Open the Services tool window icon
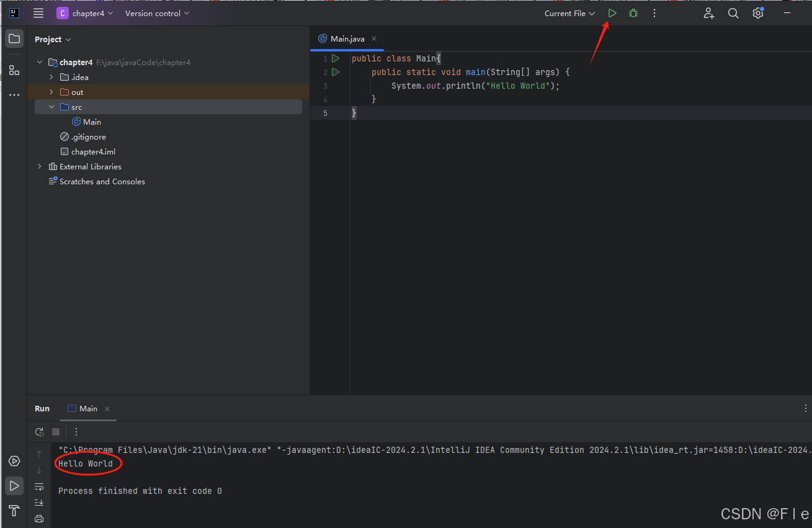 coord(14,461)
